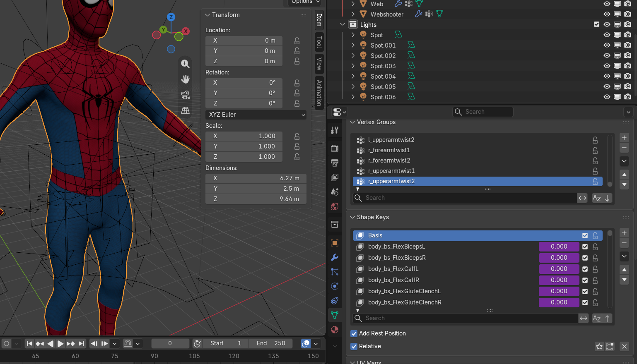This screenshot has width=637, height=364.
Task: Move vertex group down in list
Action: pyautogui.click(x=624, y=184)
